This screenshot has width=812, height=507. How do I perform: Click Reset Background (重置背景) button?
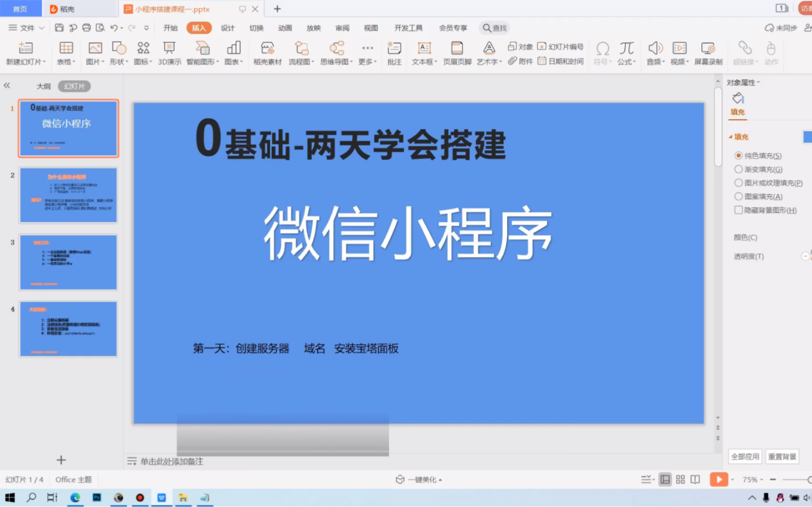[782, 457]
